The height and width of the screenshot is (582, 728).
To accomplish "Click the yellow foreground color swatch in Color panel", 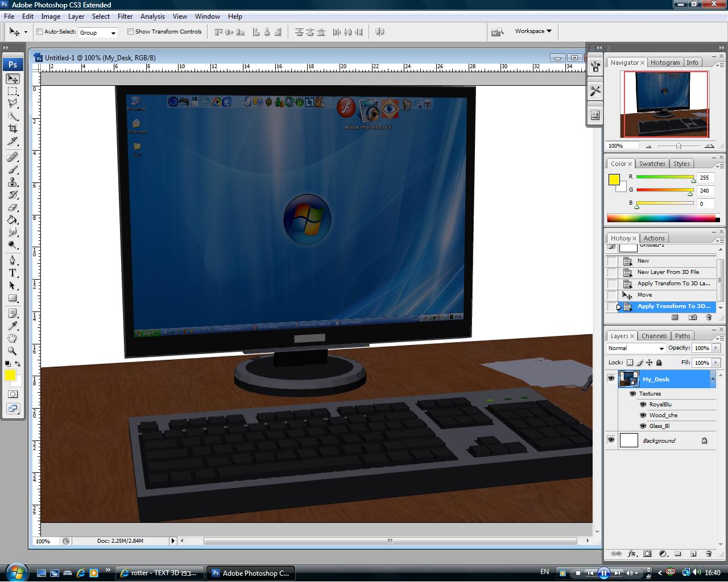I will (x=614, y=180).
